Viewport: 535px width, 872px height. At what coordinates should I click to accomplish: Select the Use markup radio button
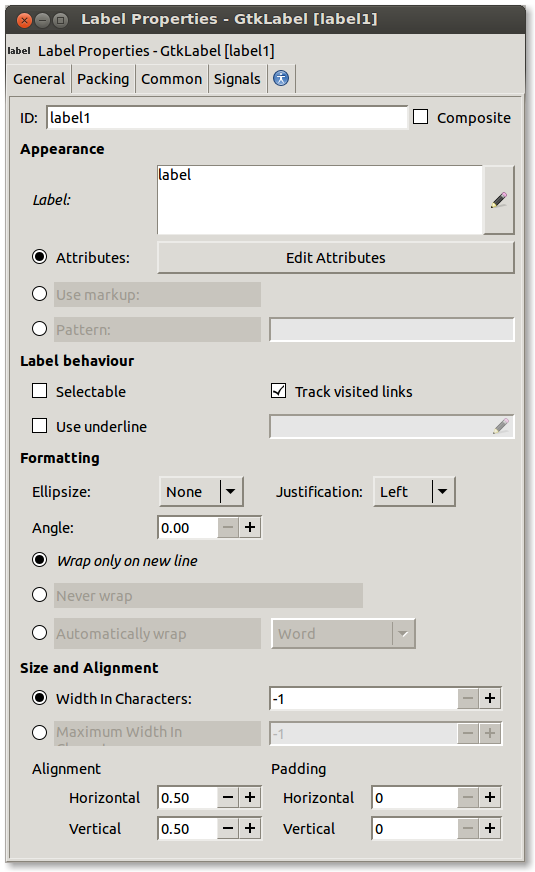click(x=39, y=294)
